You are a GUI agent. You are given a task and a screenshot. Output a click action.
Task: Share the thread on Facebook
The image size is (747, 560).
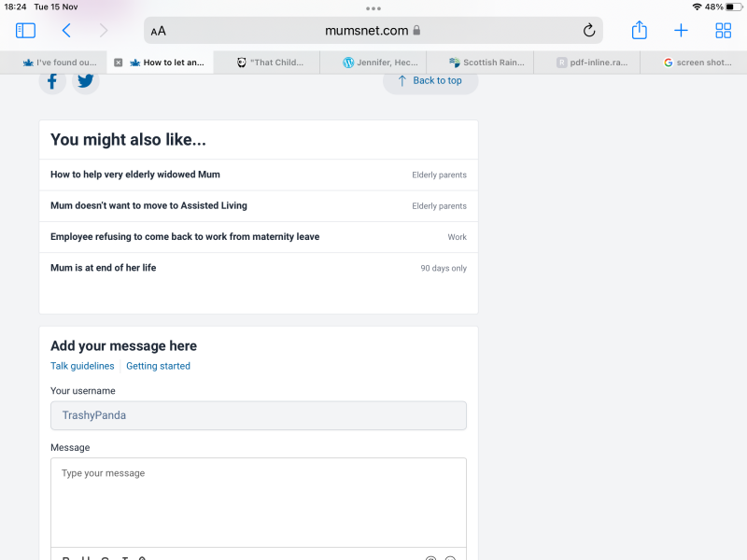(52, 80)
